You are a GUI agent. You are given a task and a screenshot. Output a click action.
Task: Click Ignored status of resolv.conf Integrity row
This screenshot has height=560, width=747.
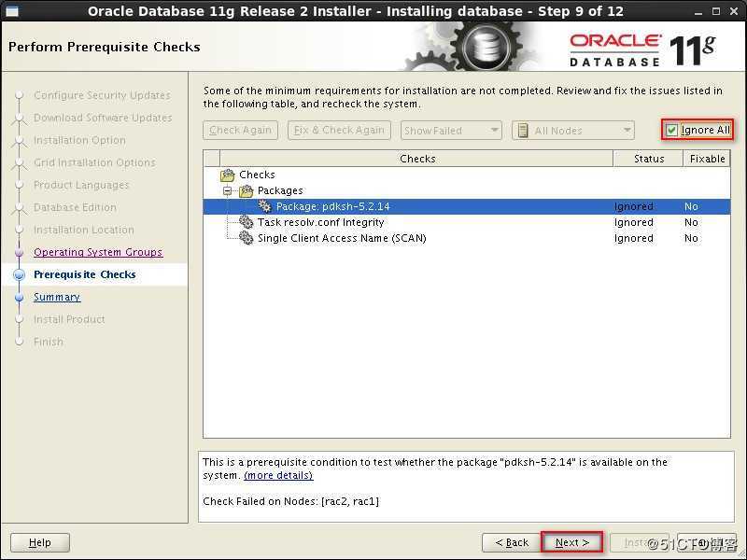(x=633, y=222)
